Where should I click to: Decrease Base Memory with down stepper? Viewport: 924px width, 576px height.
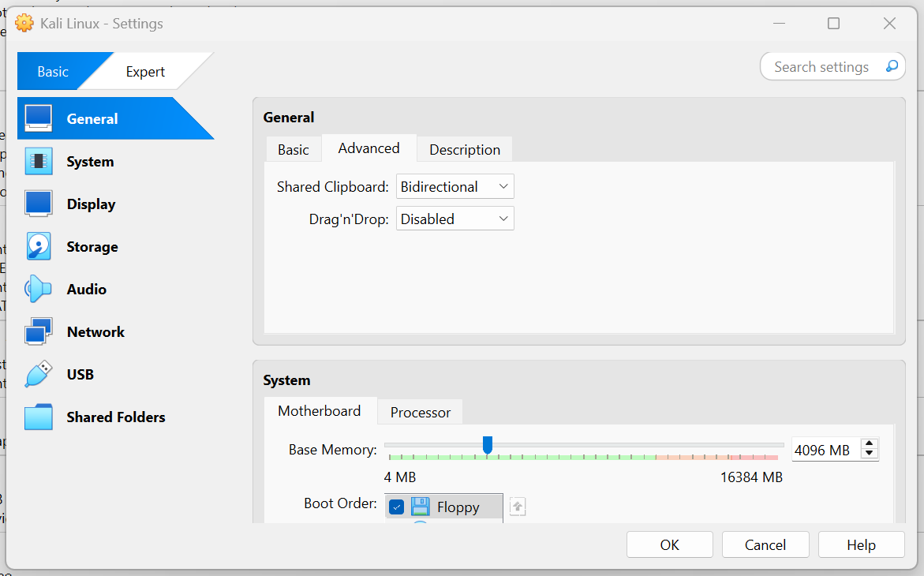870,454
